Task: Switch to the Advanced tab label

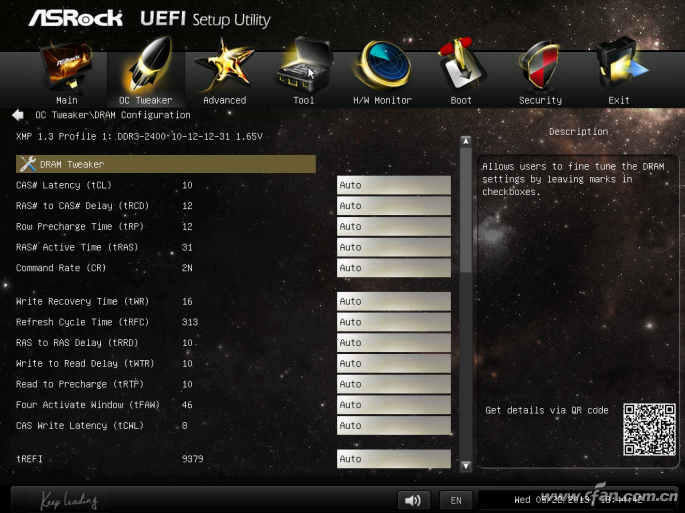Action: (225, 101)
